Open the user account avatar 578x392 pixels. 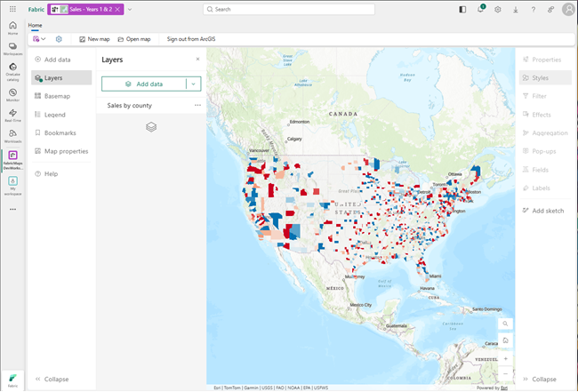point(568,9)
